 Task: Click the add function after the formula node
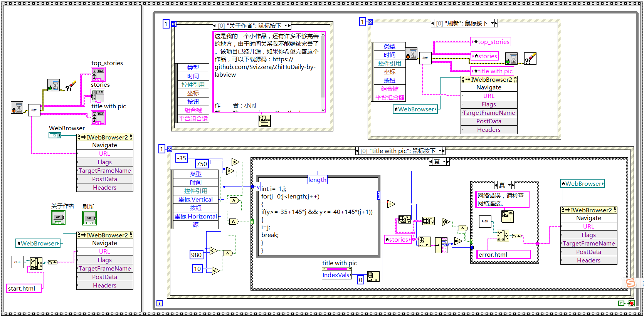coord(391,204)
